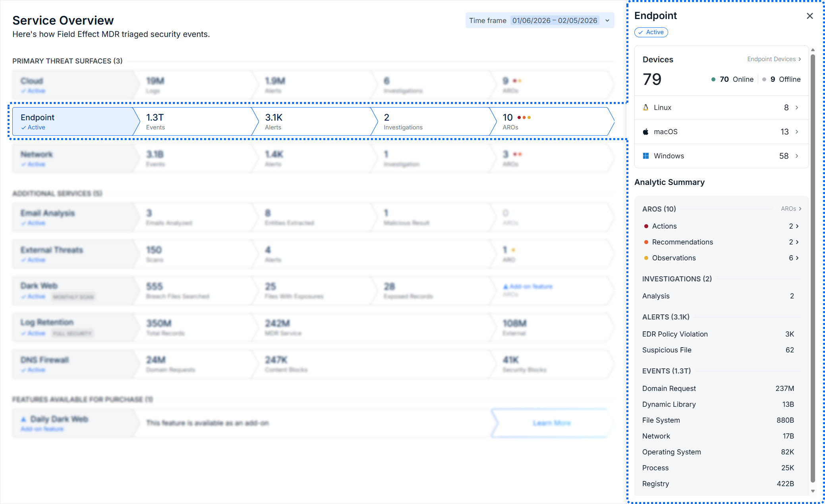The width and height of the screenshot is (825, 504).
Task: Click the Windows logo icon
Action: point(645,156)
